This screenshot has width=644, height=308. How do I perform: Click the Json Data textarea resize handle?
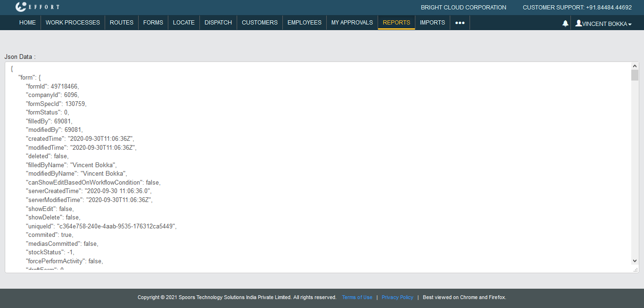point(635,270)
